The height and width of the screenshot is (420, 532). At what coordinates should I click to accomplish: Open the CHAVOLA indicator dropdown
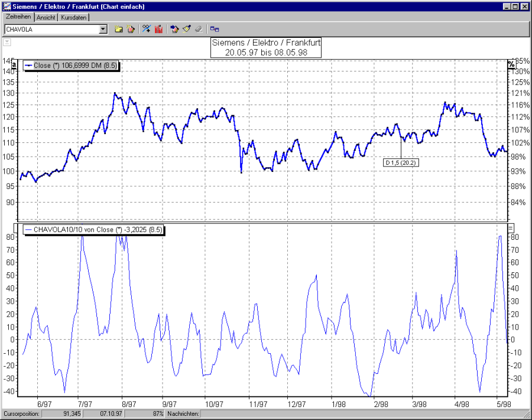[x=103, y=28]
